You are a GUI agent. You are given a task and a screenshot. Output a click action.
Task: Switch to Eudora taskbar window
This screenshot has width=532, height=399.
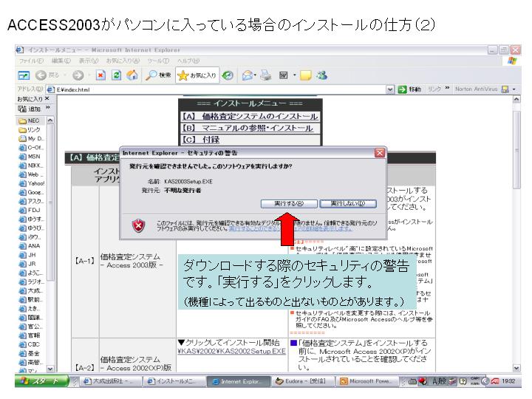click(303, 381)
